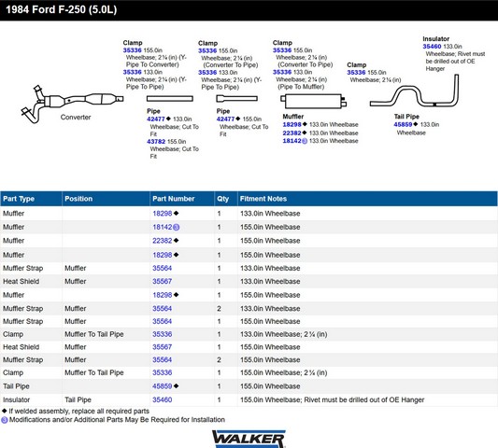The image size is (498, 448).
Task: Open muffler 22382 link in the diagram
Action: coord(292,133)
